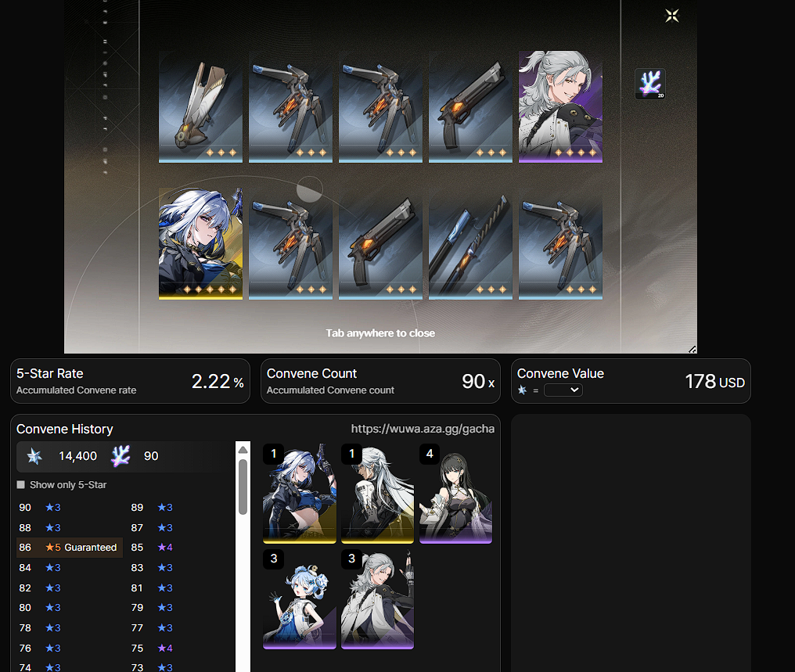
Task: Select pull 88 ★3 entry
Action: pos(40,527)
